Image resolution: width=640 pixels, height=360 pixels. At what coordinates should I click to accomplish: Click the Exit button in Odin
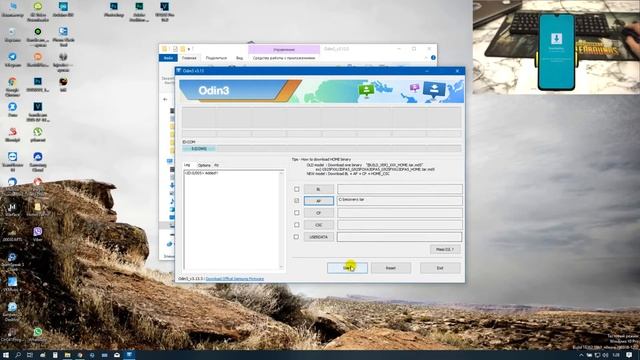pyautogui.click(x=440, y=268)
